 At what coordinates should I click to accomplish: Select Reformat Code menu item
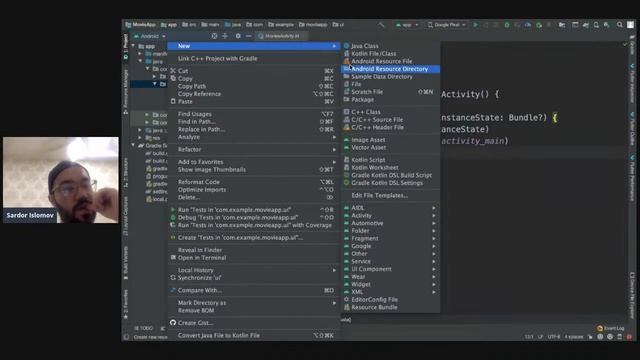pyautogui.click(x=254, y=182)
